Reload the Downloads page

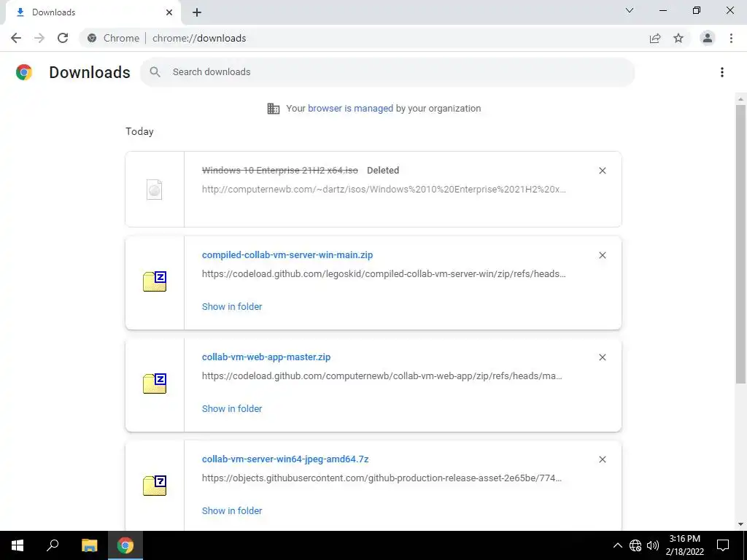[x=63, y=38]
